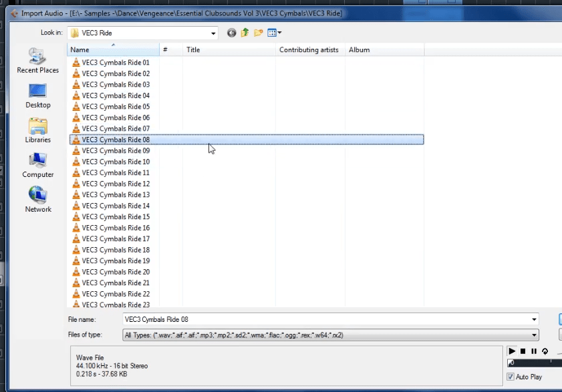The width and height of the screenshot is (562, 392).
Task: Open the Look in dropdown
Action: 213,32
